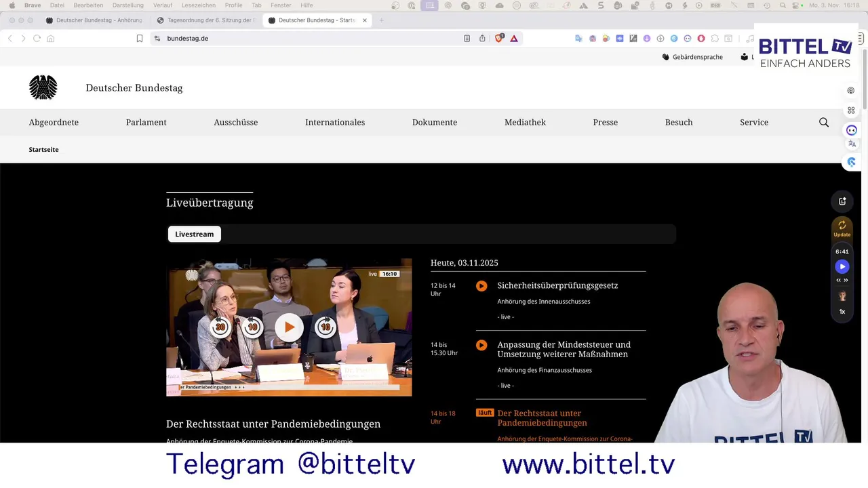868x488 pixels.
Task: Toggle reader mode icon
Action: [x=467, y=39]
